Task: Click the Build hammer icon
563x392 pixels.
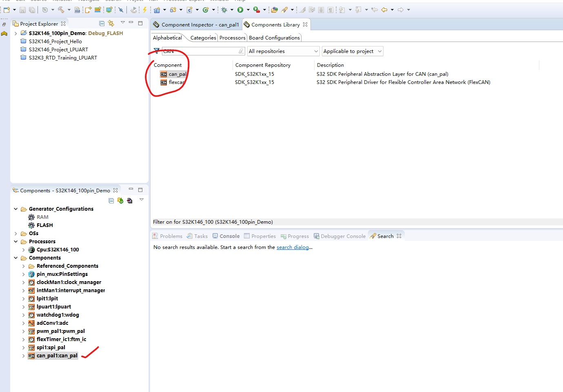Action: coord(61,10)
